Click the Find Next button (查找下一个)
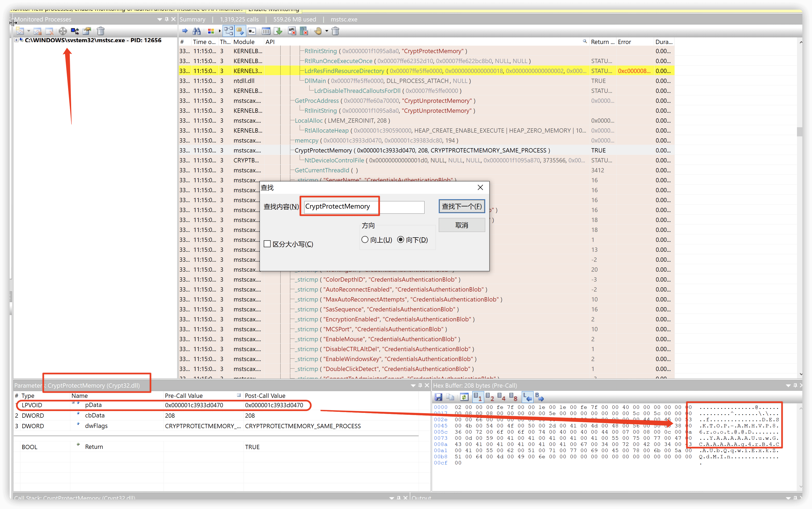Screen dimensions: 812x509 pyautogui.click(x=462, y=206)
